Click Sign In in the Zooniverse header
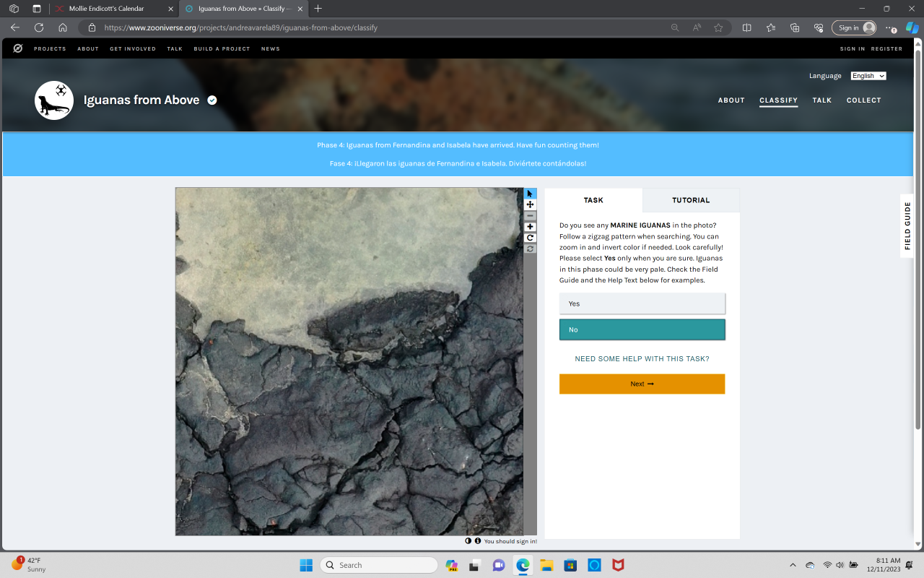 tap(853, 49)
